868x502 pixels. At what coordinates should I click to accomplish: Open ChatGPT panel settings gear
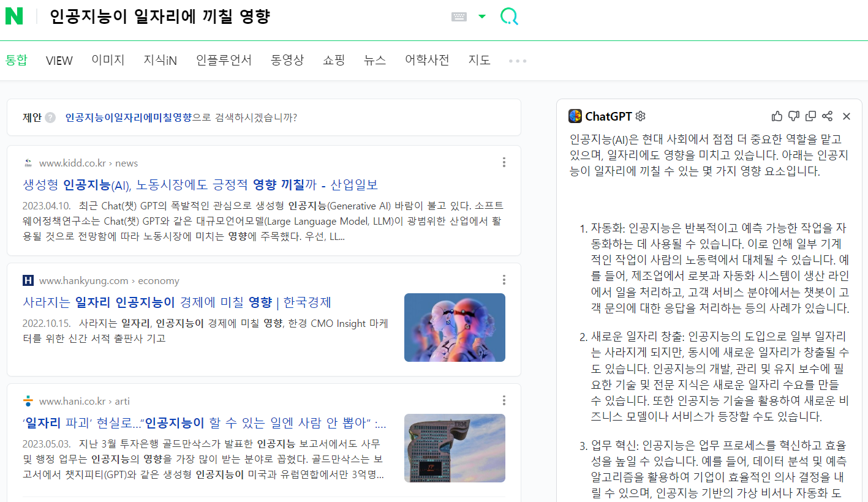pyautogui.click(x=640, y=116)
